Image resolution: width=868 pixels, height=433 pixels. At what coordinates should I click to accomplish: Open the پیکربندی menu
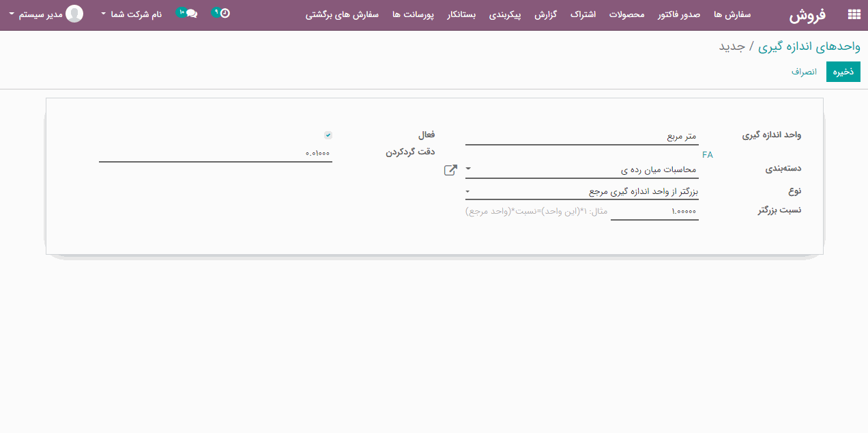(506, 14)
